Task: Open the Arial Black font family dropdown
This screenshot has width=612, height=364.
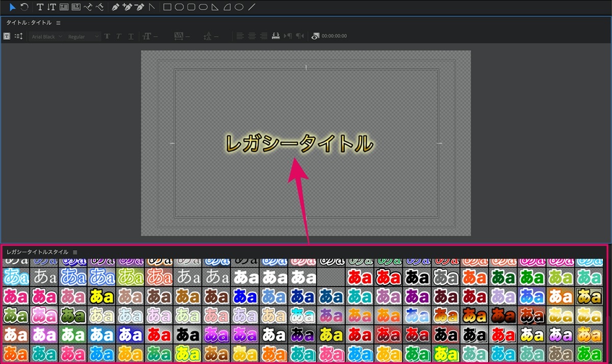Action: tap(47, 37)
